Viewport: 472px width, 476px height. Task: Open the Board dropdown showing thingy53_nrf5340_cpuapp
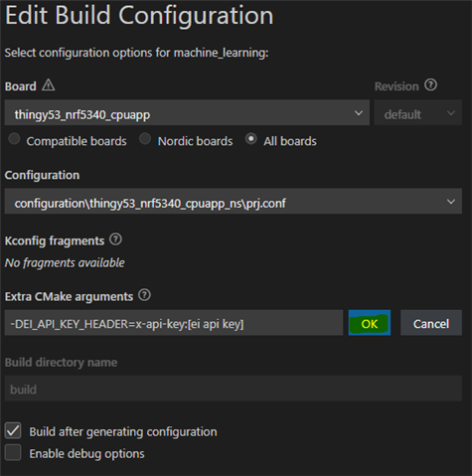pos(187,112)
